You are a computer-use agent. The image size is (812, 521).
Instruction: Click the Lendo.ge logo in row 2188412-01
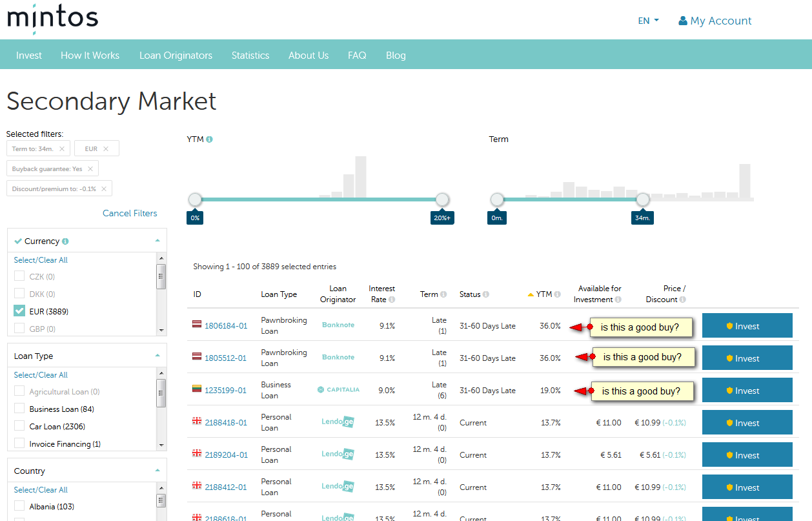338,487
